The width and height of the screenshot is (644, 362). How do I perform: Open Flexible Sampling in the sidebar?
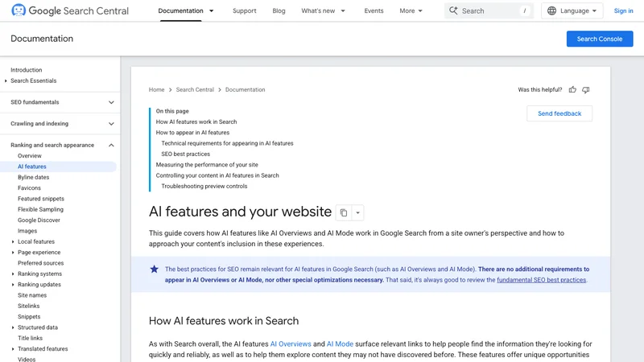pos(41,209)
